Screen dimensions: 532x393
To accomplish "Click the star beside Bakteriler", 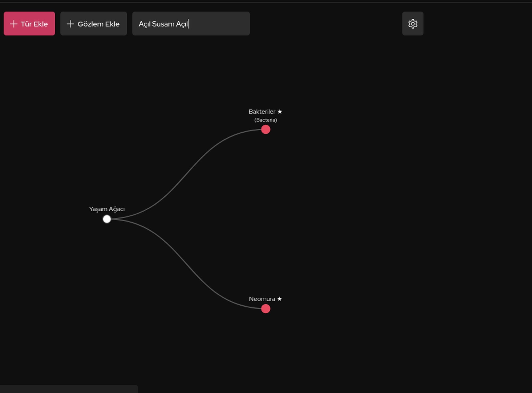I will [x=280, y=112].
